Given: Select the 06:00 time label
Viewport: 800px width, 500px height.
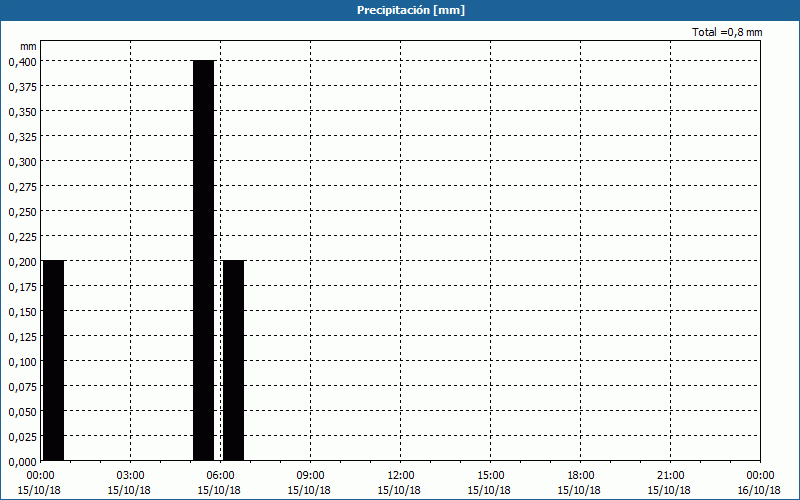Looking at the screenshot, I should 220,476.
